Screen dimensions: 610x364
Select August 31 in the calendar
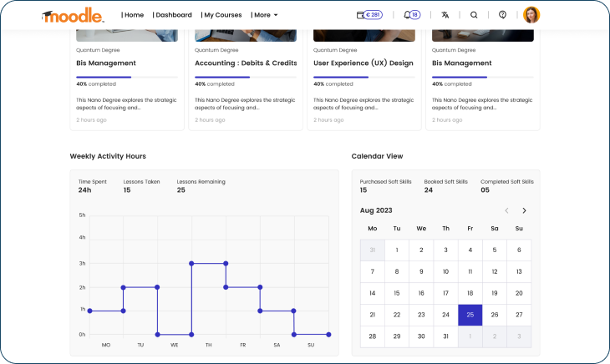445,336
